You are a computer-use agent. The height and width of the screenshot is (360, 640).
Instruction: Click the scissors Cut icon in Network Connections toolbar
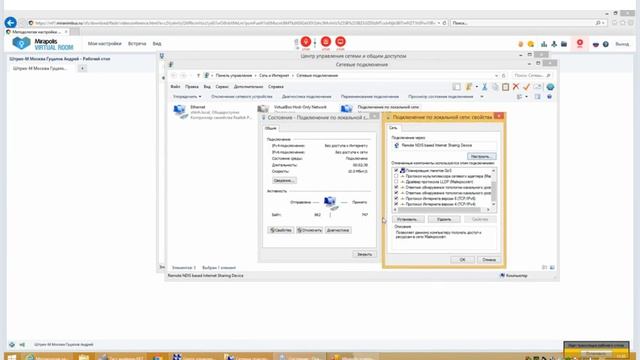click(485, 87)
